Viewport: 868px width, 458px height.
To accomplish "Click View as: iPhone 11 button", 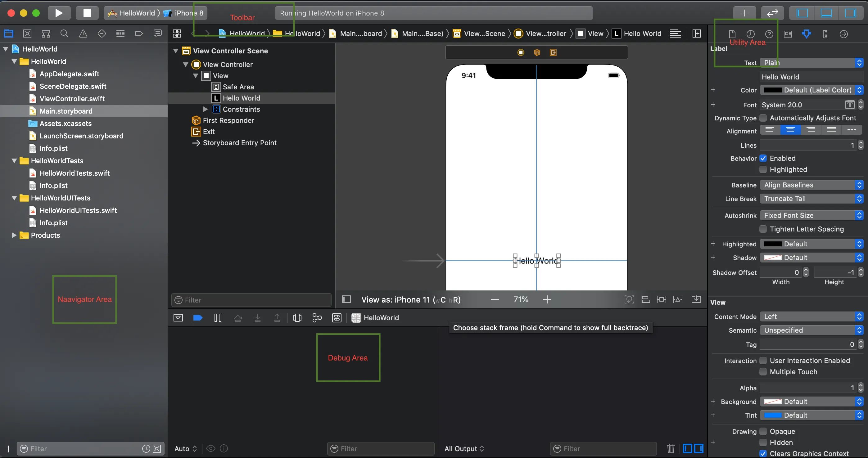I will tap(410, 299).
